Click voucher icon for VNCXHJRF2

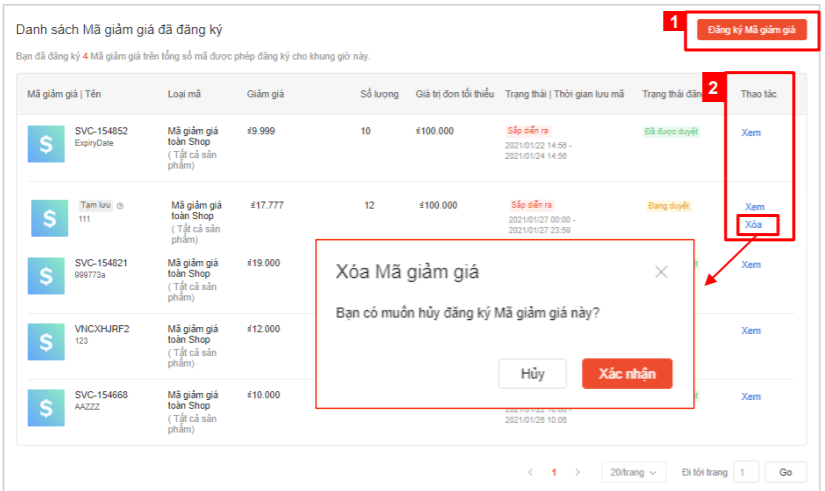[46, 341]
